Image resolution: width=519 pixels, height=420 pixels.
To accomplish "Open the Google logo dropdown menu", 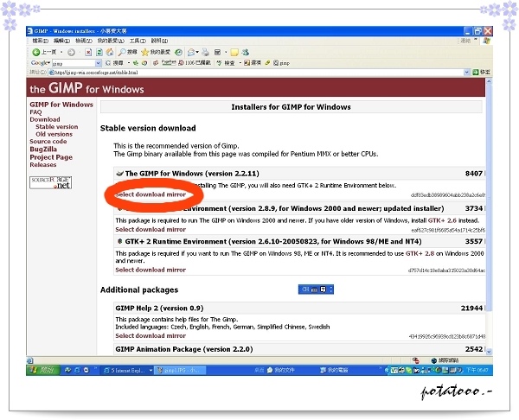I will pos(41,63).
